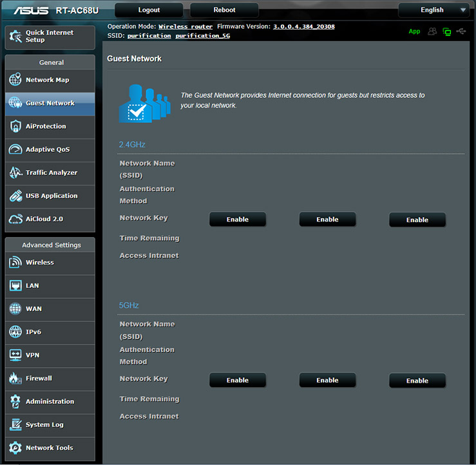The image size is (476, 465).
Task: Click the Quick Internet Setup wand icon
Action: (x=15, y=36)
